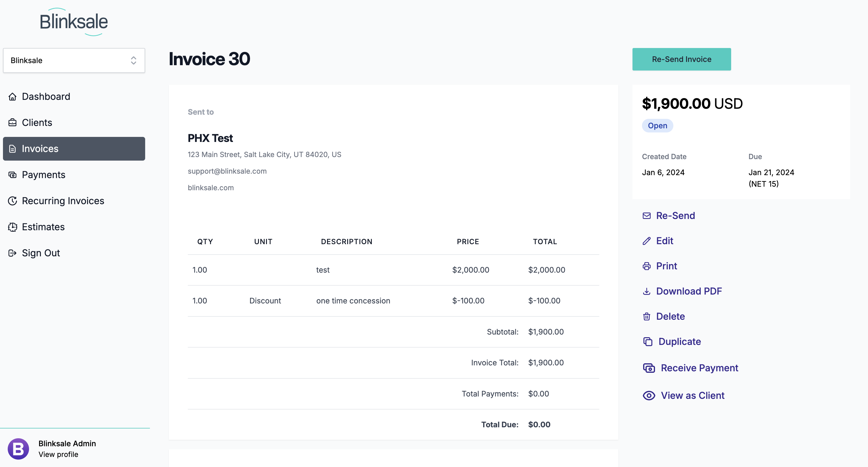
Task: Click the trash icon beside Delete
Action: click(647, 316)
